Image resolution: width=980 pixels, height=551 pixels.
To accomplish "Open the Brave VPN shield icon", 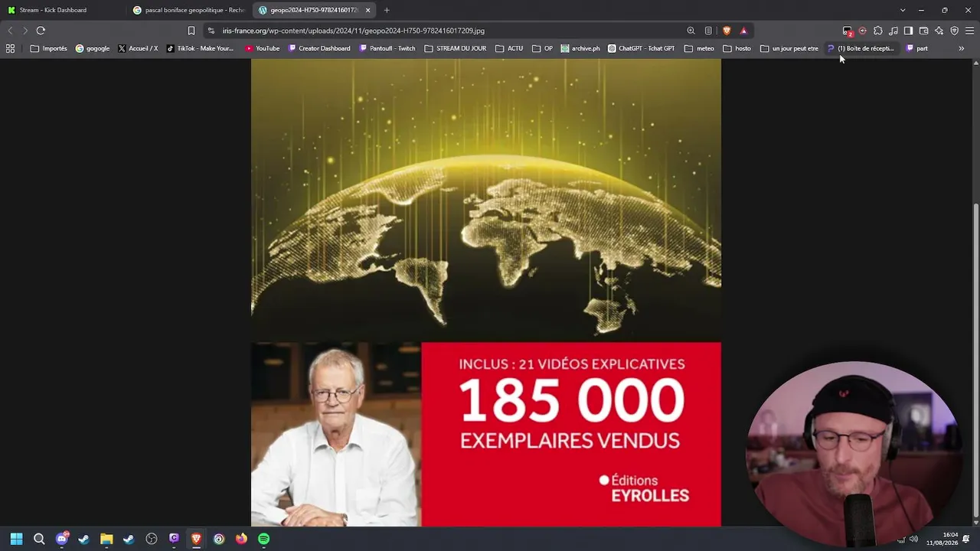I will [x=954, y=31].
